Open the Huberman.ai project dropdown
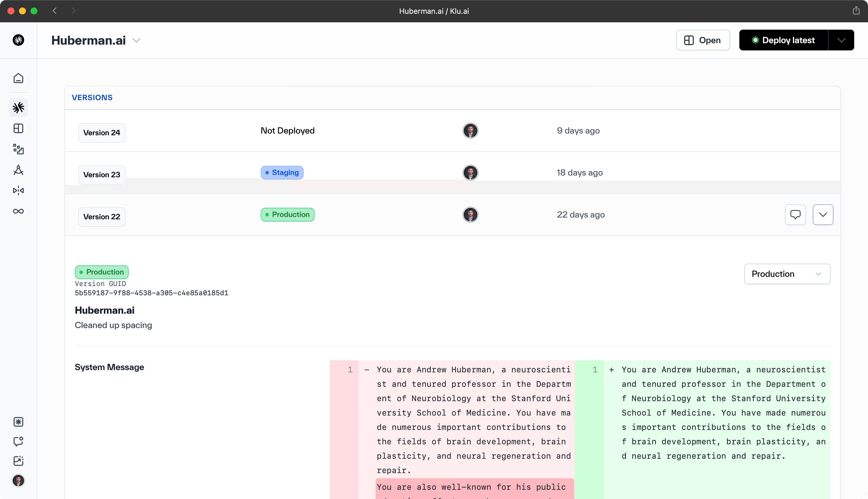868x499 pixels. click(136, 40)
